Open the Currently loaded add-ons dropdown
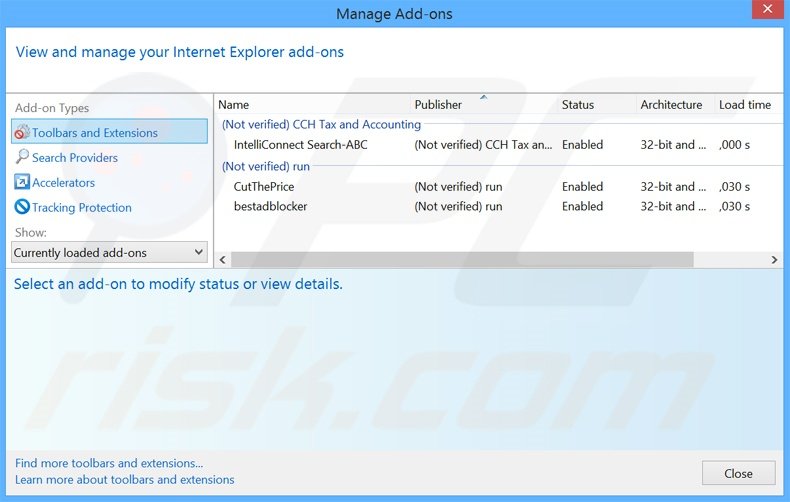The width and height of the screenshot is (790, 502). [109, 253]
